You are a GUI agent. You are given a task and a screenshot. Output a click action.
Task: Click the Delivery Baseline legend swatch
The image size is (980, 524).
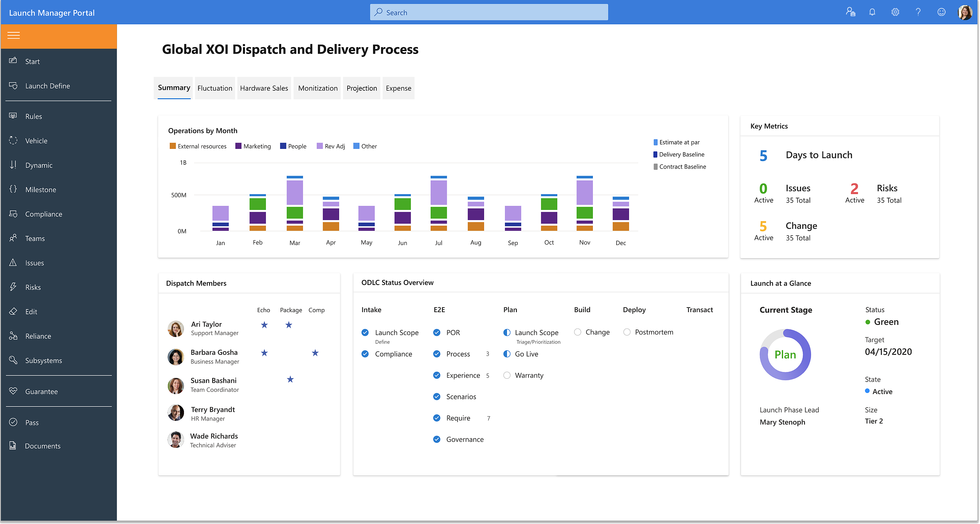tap(656, 155)
